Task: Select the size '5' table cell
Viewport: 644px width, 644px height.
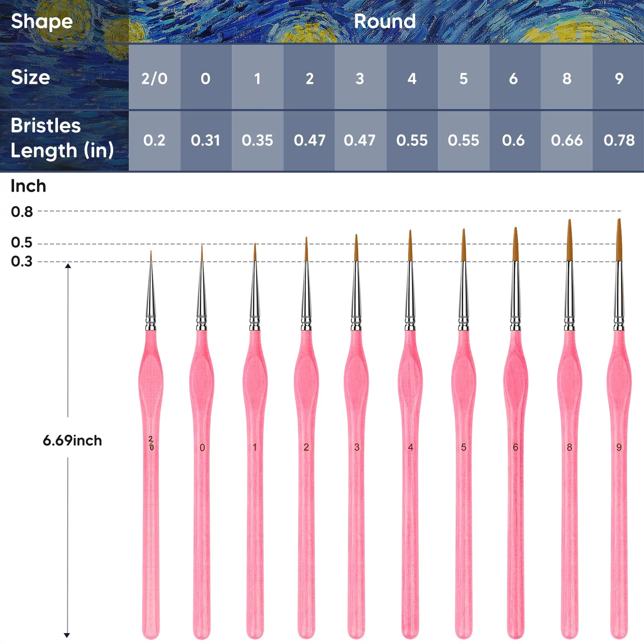Action: click(x=463, y=78)
